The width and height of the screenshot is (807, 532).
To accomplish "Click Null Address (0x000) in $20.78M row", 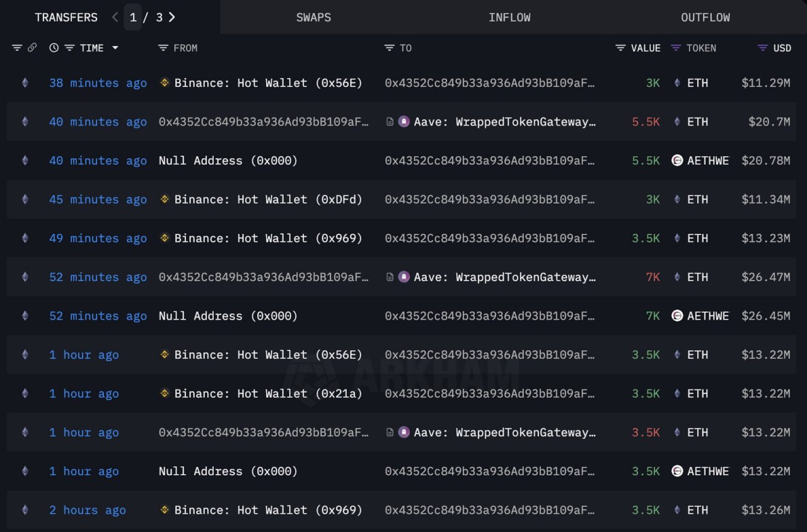I will tap(228, 161).
